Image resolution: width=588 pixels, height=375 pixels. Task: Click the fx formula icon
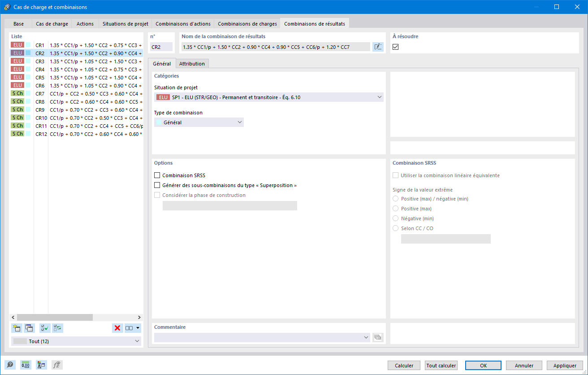[x=57, y=365]
